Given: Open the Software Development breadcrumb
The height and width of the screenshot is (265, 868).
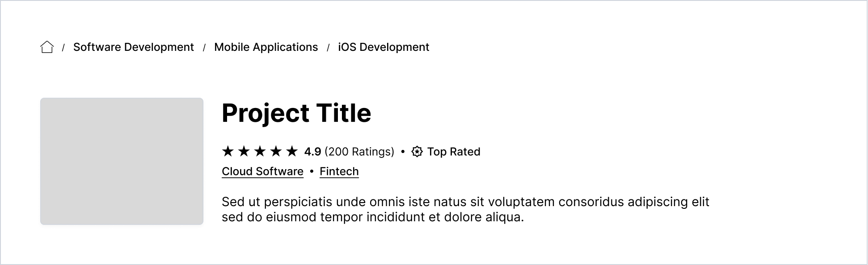Looking at the screenshot, I should tap(134, 47).
